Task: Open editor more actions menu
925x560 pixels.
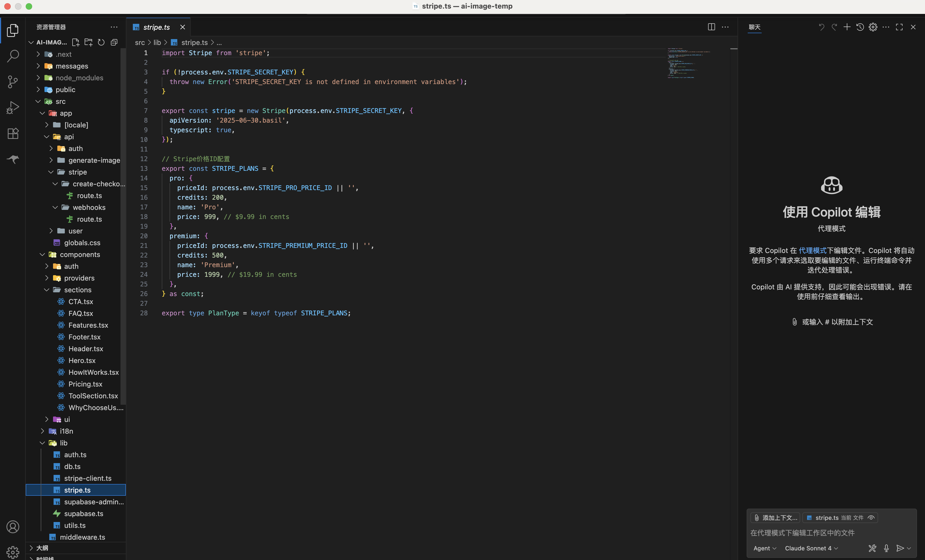Action: point(725,27)
